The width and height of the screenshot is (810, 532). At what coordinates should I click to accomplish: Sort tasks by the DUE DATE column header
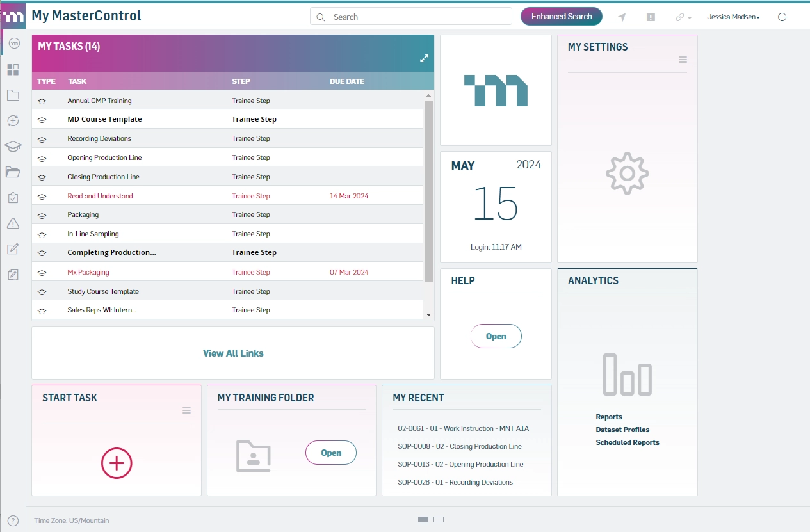pos(347,81)
